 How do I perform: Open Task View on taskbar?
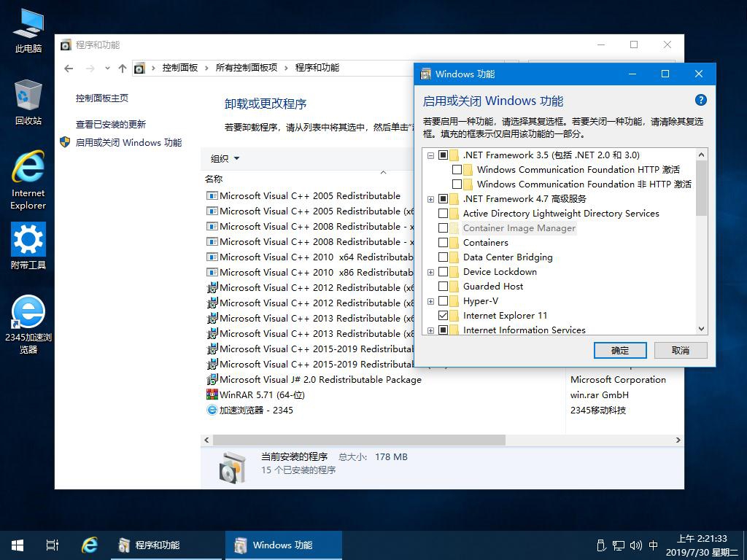pyautogui.click(x=53, y=545)
